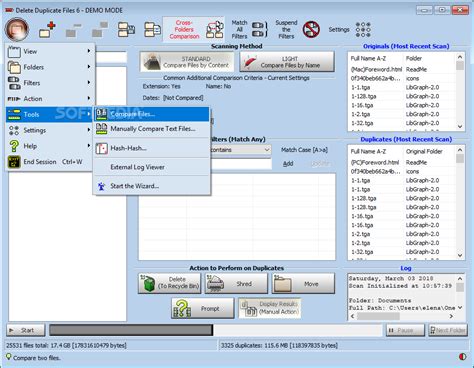Viewport: 474px width, 368px height.
Task: Click Log horizontal scrollbar right arrow
Action: (x=451, y=316)
